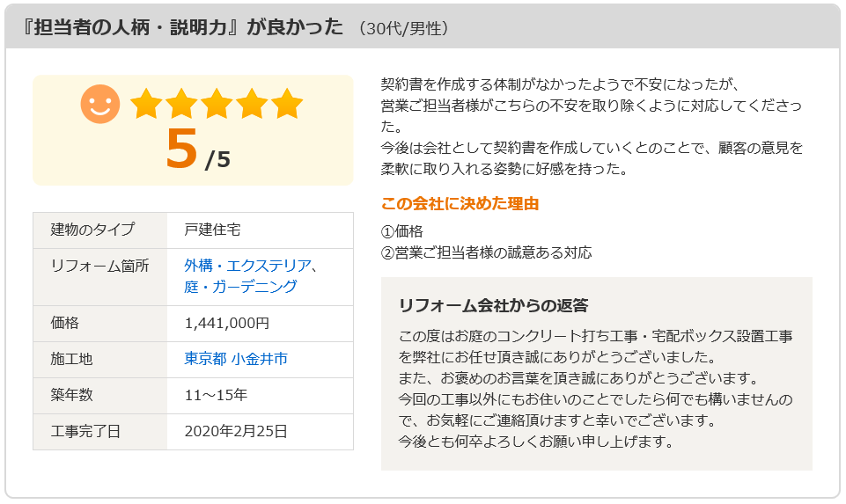Click the fourth yellow rating star
846x504 pixels.
(x=252, y=104)
